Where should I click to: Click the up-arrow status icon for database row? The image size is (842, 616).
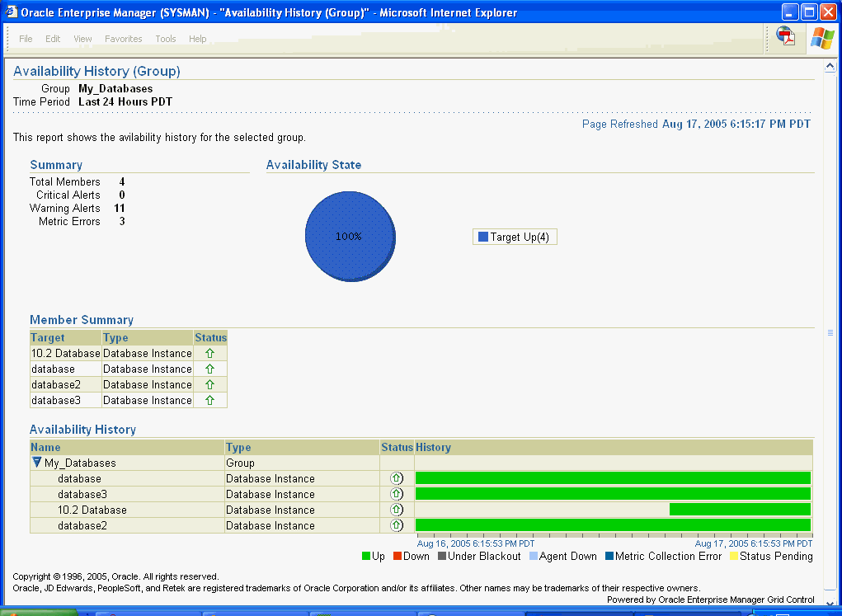pyautogui.click(x=210, y=369)
